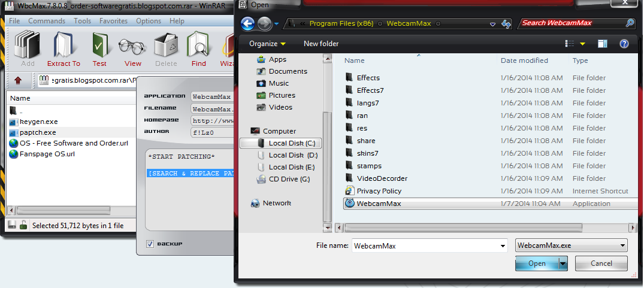This screenshot has width=644, height=288.
Task: Open the skins7 folder
Action: [368, 153]
